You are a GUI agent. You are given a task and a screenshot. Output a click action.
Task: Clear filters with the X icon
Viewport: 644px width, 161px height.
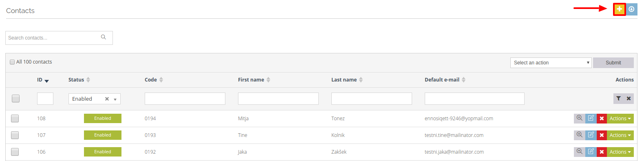tap(629, 99)
